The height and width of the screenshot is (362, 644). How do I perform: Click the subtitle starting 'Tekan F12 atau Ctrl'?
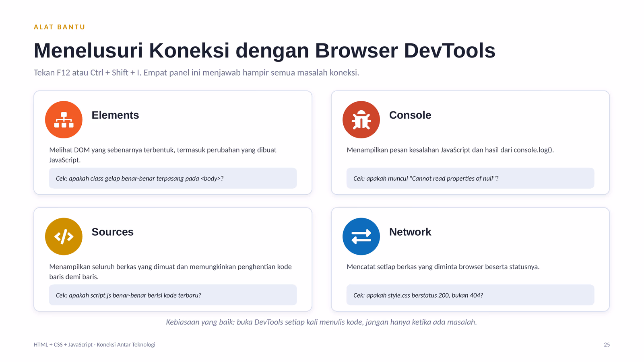point(196,73)
